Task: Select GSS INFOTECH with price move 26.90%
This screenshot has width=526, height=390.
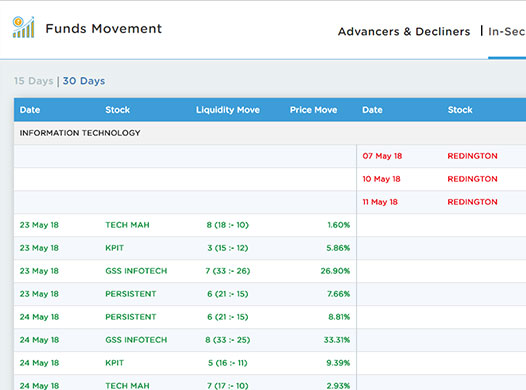Action: [136, 271]
